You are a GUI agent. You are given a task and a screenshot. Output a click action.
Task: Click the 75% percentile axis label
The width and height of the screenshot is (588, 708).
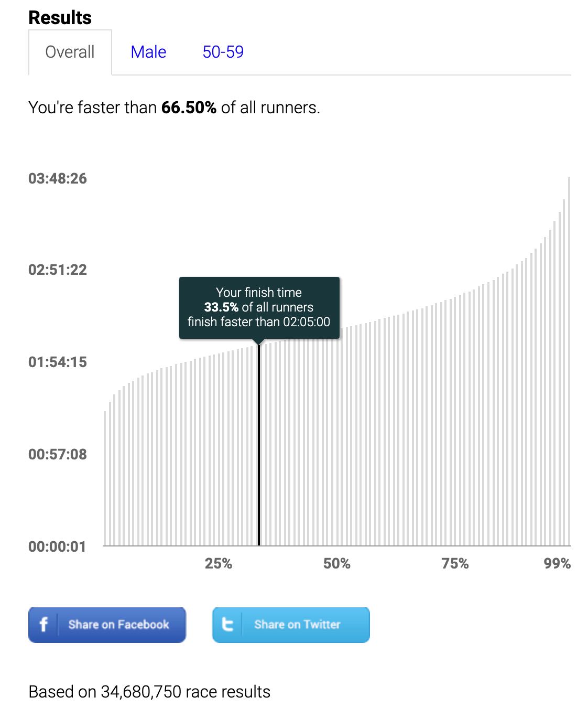click(455, 563)
